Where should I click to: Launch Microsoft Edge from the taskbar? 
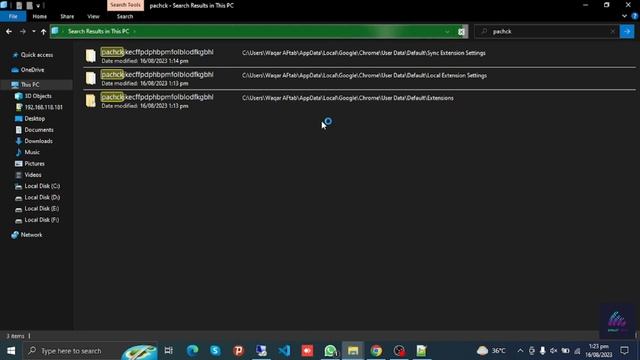click(x=192, y=351)
